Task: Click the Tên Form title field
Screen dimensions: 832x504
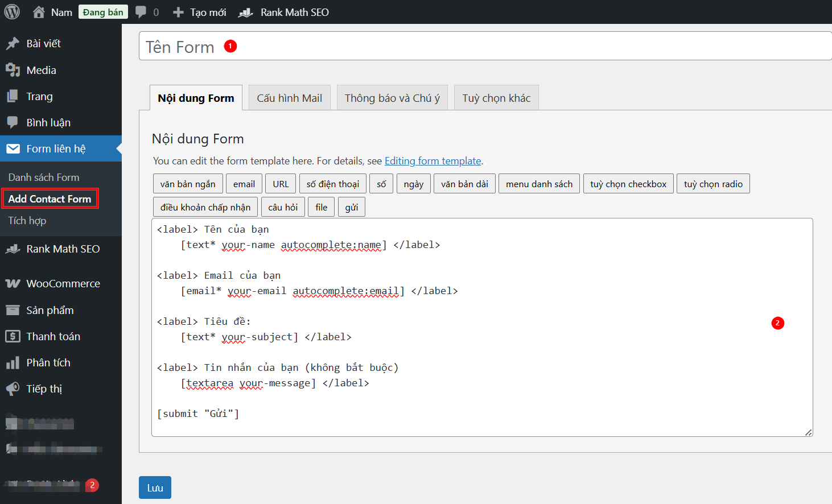Action: [x=485, y=46]
